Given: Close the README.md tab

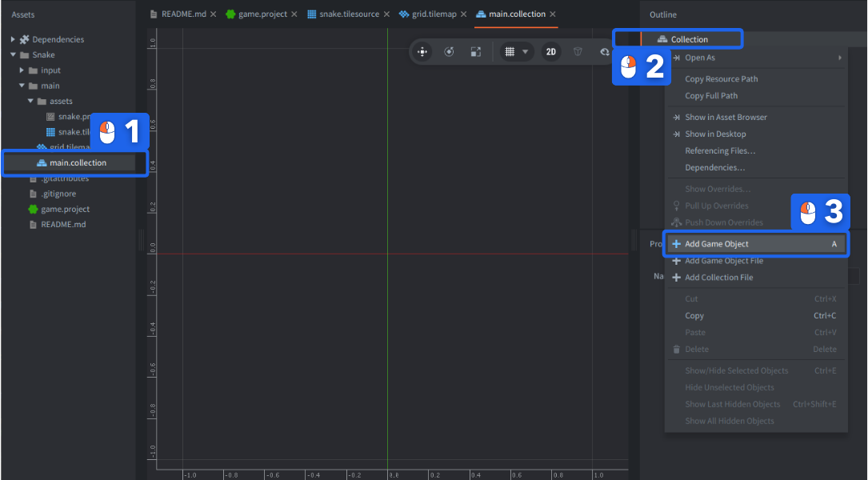Looking at the screenshot, I should (x=213, y=14).
